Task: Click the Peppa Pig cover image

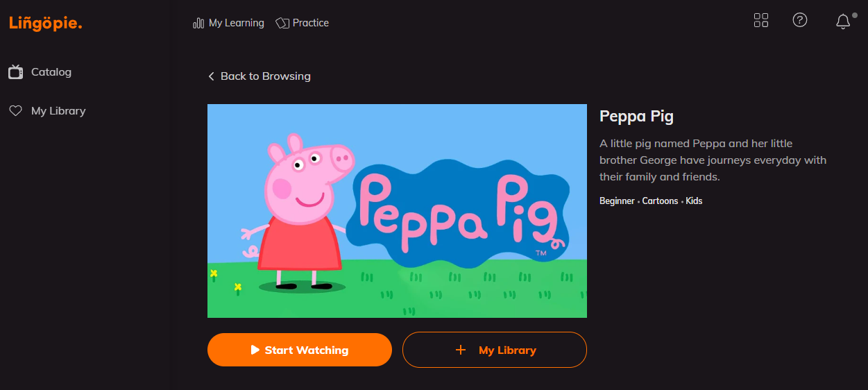Action: tap(397, 211)
